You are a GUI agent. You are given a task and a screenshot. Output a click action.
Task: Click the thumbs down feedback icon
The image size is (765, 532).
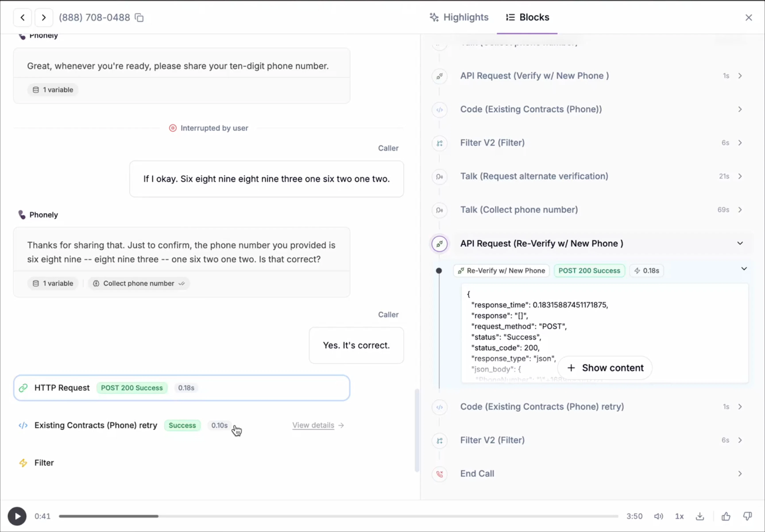pyautogui.click(x=747, y=516)
